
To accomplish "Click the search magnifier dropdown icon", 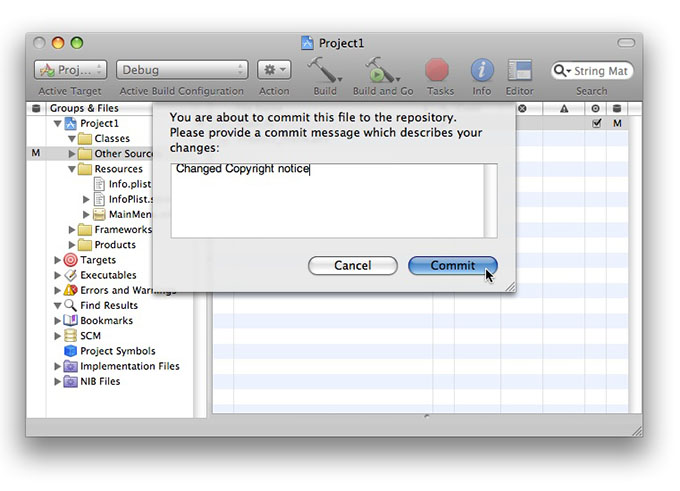I will click(x=562, y=71).
